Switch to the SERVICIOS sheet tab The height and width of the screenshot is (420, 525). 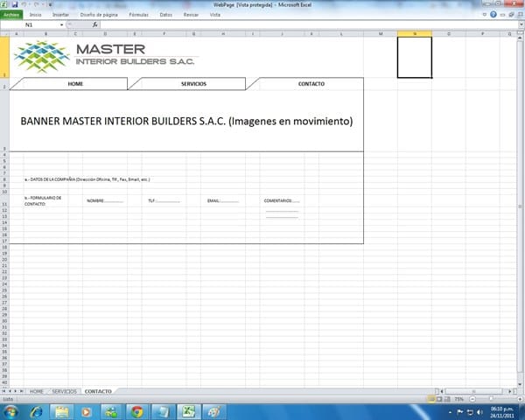[64, 391]
